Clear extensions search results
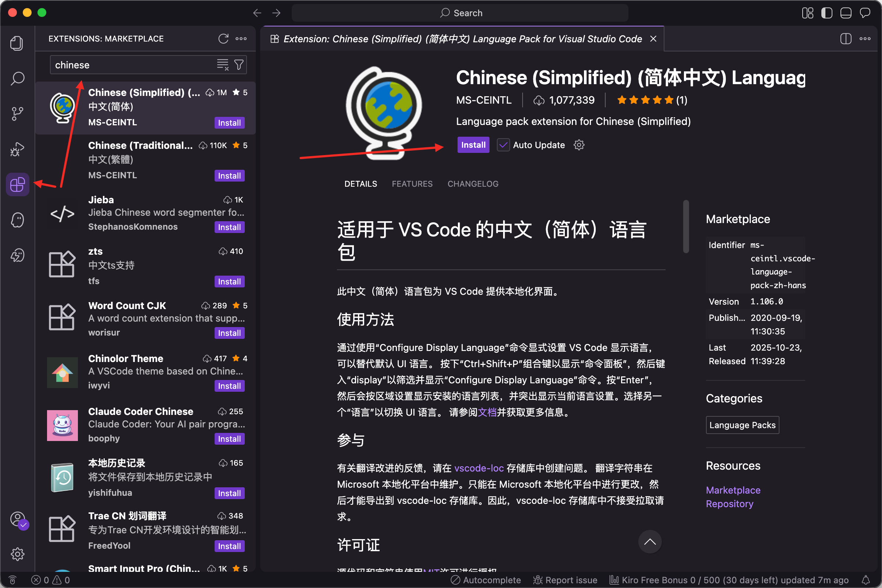This screenshot has width=882, height=588. click(222, 65)
